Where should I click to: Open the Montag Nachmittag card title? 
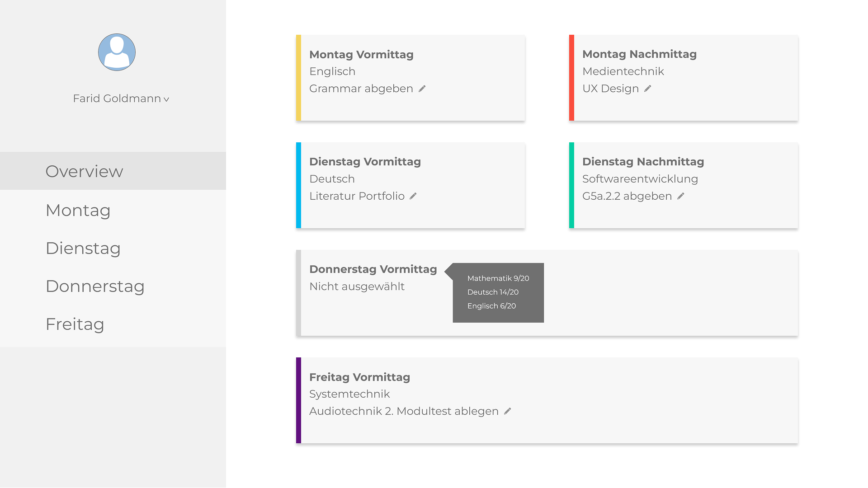(639, 54)
